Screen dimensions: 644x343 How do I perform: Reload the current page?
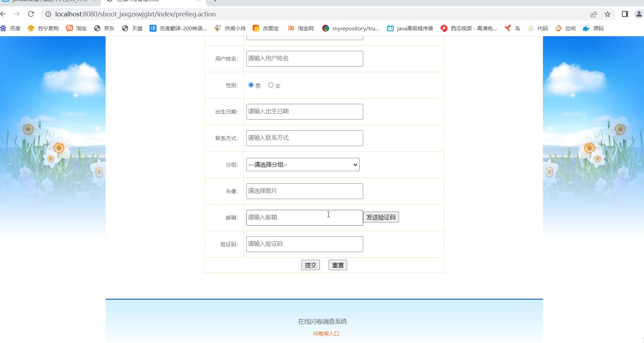31,14
